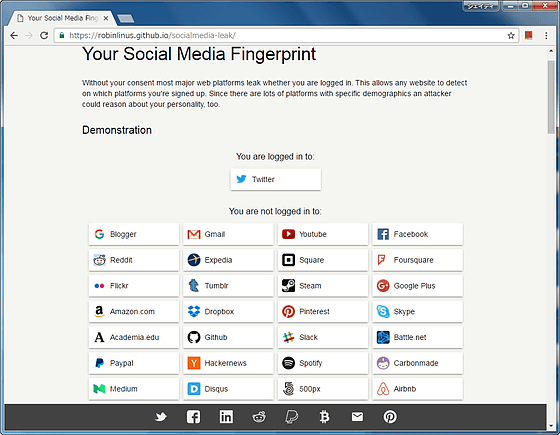Close the current browser tab

pos(106,18)
